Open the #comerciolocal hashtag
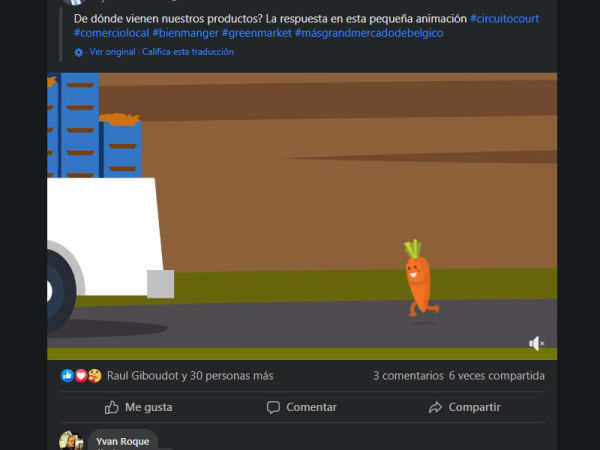 [x=111, y=33]
